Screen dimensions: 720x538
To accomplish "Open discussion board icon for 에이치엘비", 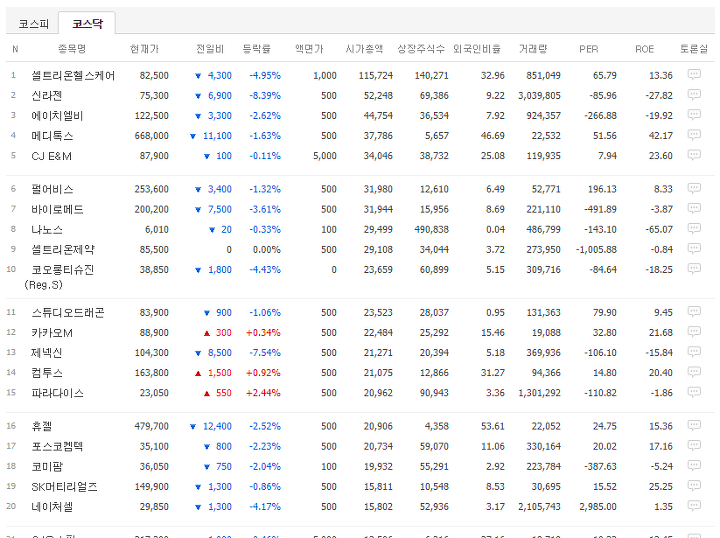I will pos(694,114).
